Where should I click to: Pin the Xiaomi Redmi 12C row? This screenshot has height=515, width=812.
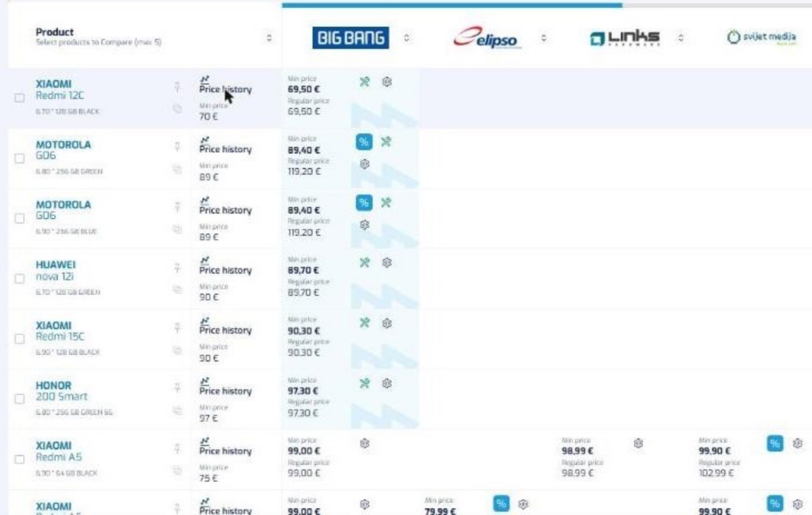pos(177,86)
